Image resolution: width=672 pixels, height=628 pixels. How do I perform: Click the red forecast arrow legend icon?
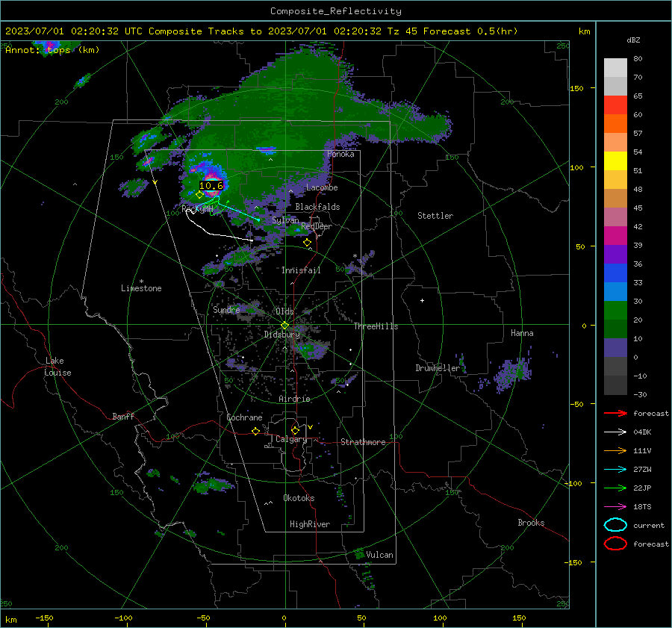coord(615,413)
